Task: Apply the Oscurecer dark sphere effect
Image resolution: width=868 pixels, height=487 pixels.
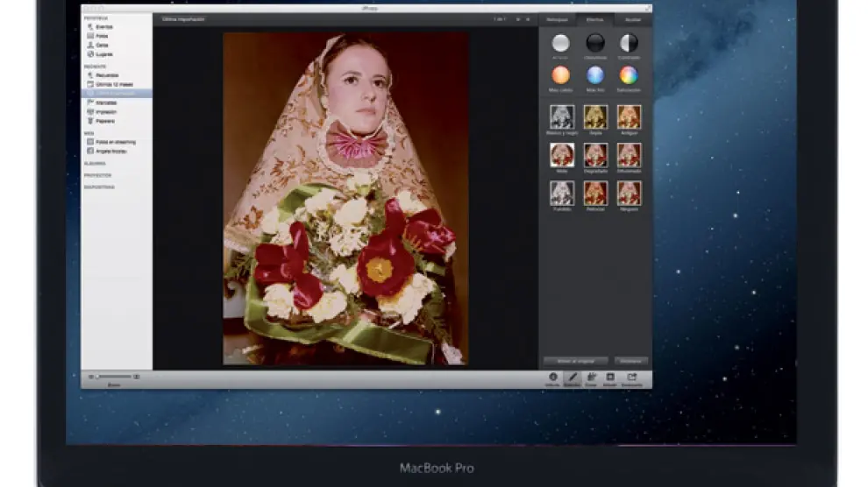Action: tap(595, 43)
